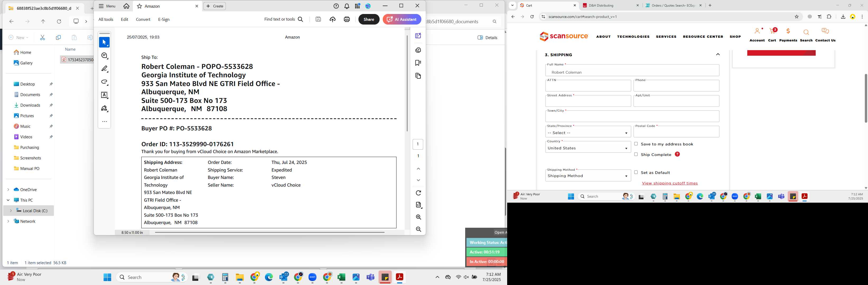Launch the AI Assistant in Acrobat
Viewport: 868px width, 285px height.
click(x=402, y=19)
